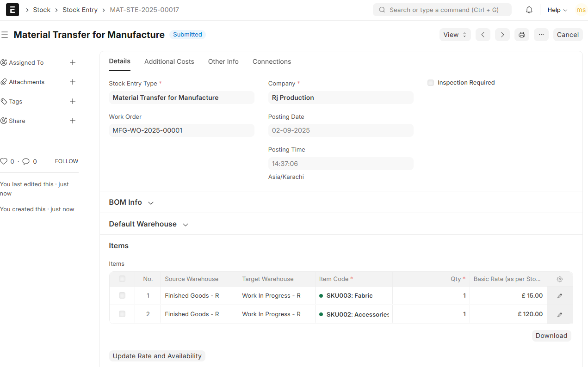588x367 pixels.
Task: Open the Connections tab
Action: pos(272,61)
